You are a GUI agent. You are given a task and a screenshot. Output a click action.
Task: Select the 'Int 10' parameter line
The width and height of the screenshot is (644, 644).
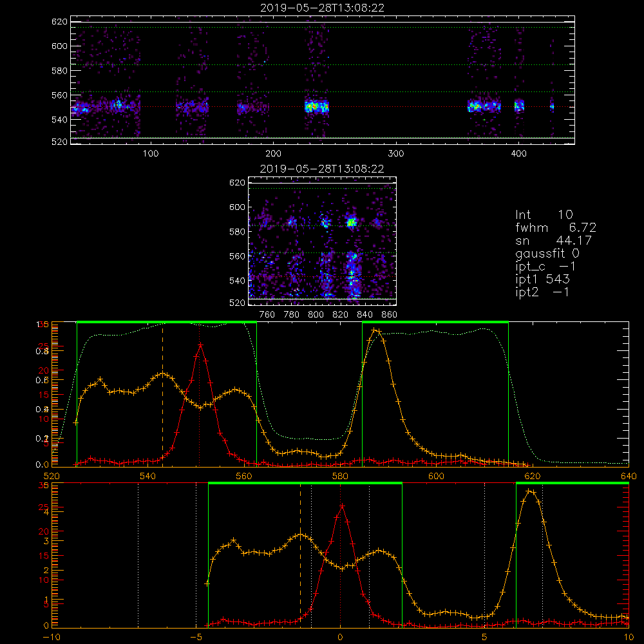click(544, 215)
